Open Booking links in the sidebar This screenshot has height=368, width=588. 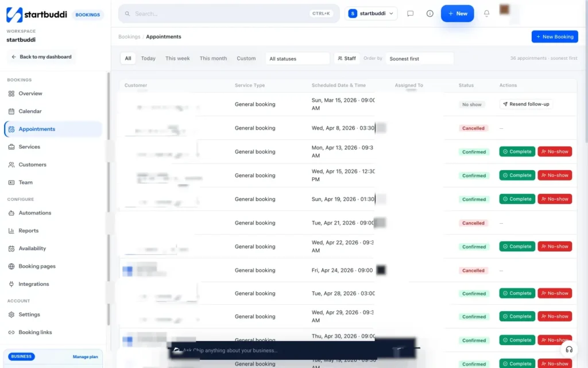coord(35,332)
